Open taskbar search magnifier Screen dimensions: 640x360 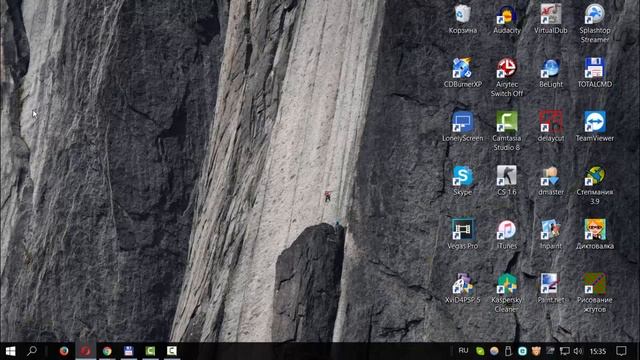click(32, 351)
